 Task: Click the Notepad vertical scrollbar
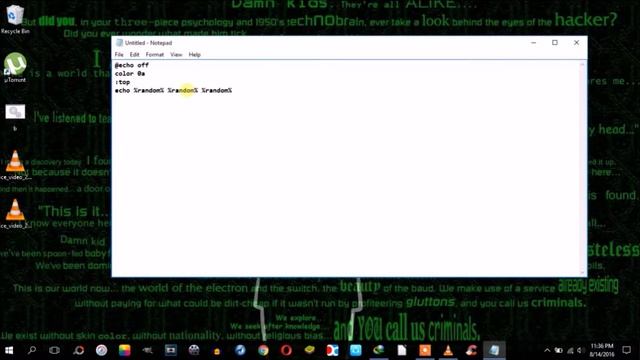(x=582, y=168)
